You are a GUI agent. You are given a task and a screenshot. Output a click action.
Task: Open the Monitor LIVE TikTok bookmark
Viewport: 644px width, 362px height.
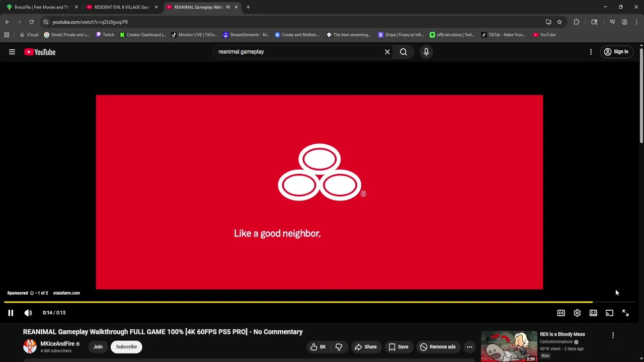pos(194,35)
